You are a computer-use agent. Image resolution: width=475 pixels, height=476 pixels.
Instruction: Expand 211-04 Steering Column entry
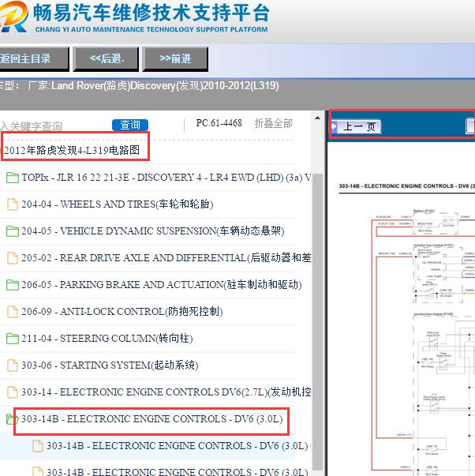[107, 338]
